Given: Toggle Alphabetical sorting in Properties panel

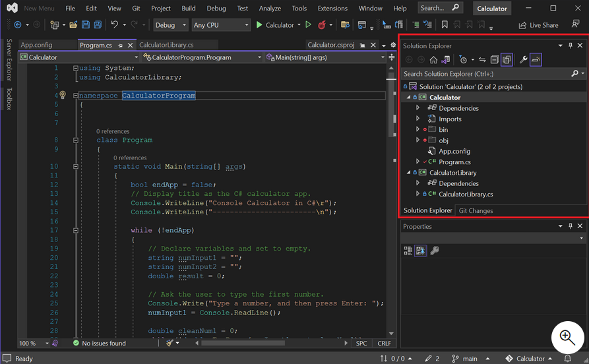Looking at the screenshot, I should click(x=420, y=251).
